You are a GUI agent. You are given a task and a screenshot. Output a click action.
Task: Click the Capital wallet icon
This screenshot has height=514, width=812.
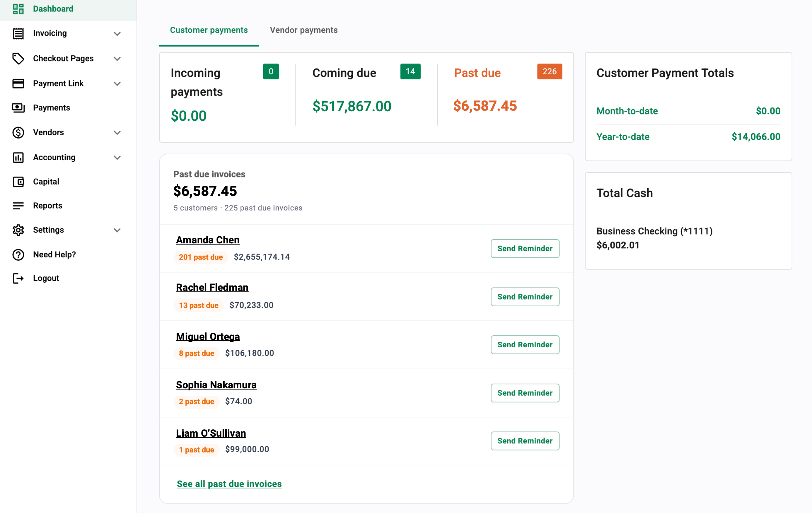pyautogui.click(x=18, y=182)
